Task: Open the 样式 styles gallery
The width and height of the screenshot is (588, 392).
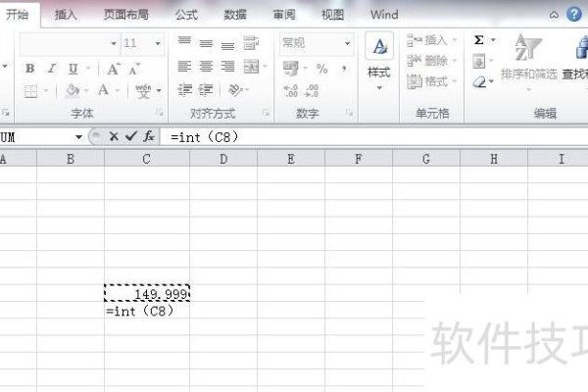Action: [x=379, y=62]
